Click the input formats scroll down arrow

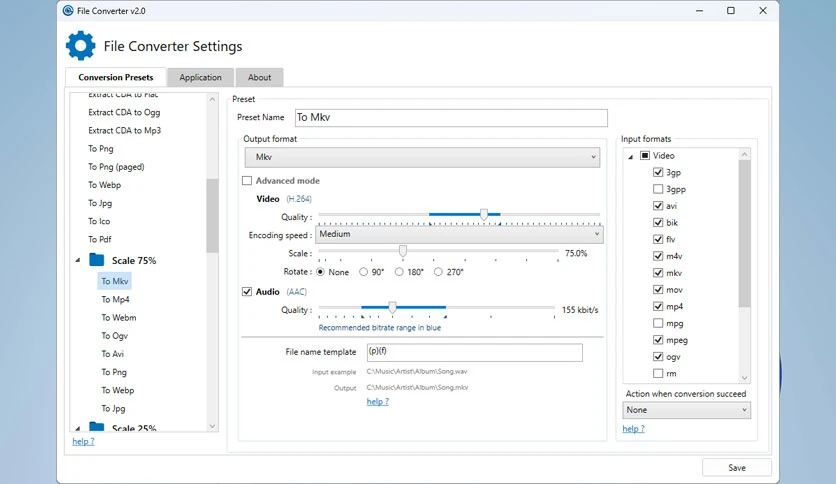[x=744, y=378]
